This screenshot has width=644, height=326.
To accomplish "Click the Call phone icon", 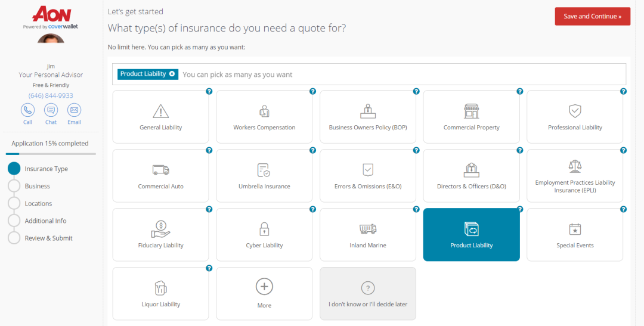I will point(27,110).
